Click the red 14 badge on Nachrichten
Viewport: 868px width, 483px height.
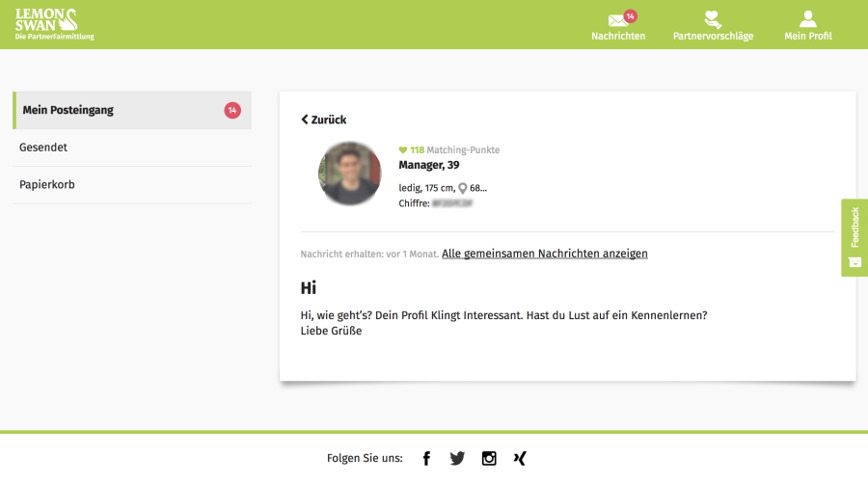pos(630,16)
